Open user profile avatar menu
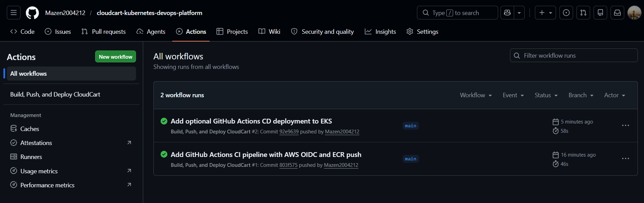The image size is (644, 203). (x=634, y=13)
